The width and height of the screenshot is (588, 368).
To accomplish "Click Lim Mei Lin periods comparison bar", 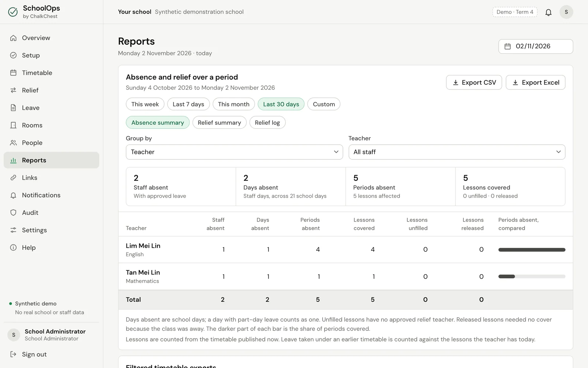I will click(x=532, y=250).
